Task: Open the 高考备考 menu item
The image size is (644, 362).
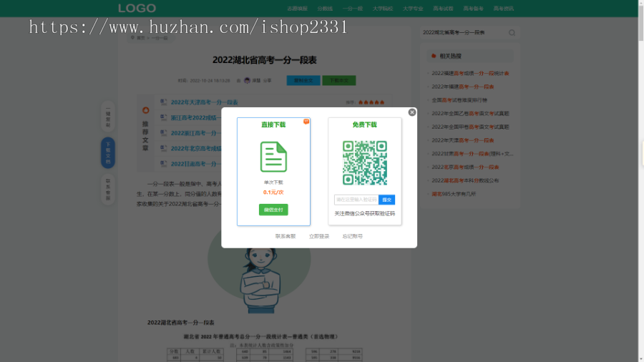Action: [x=474, y=9]
